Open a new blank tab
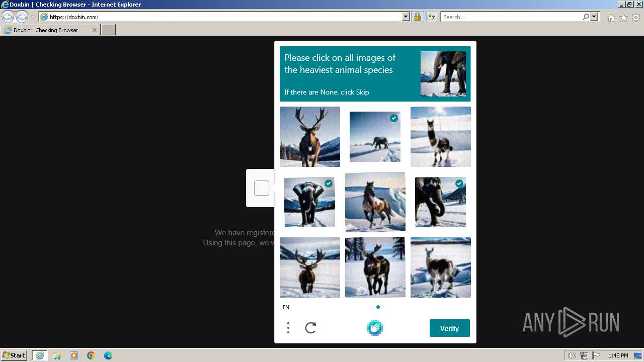The width and height of the screenshot is (644, 362). tap(108, 30)
